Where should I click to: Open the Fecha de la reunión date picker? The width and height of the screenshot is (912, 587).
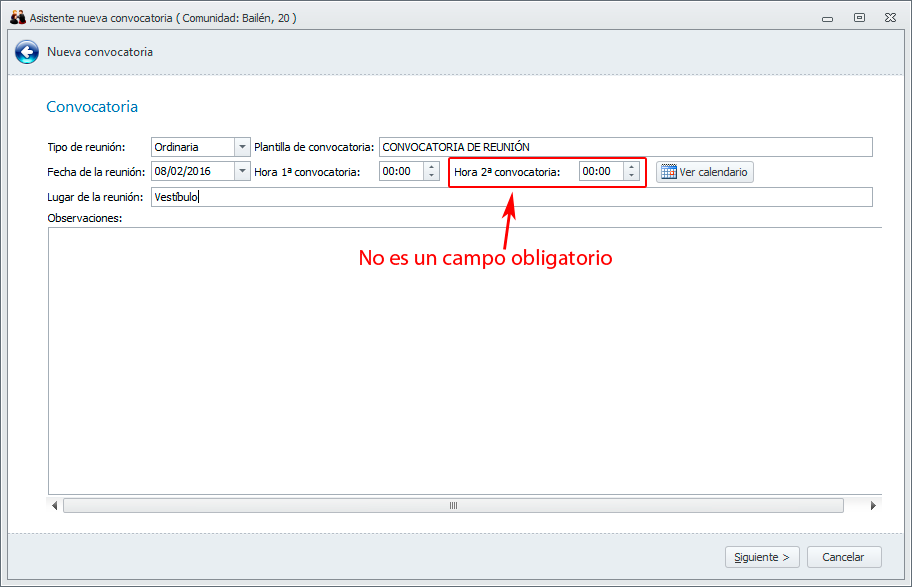(243, 171)
